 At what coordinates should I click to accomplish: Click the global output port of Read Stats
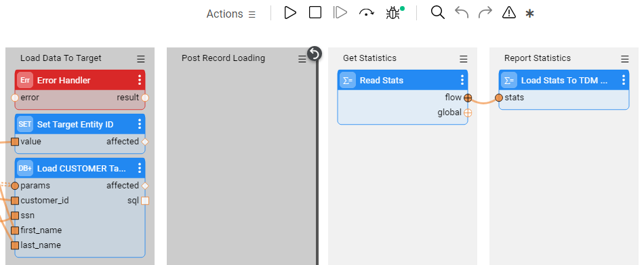pyautogui.click(x=468, y=113)
